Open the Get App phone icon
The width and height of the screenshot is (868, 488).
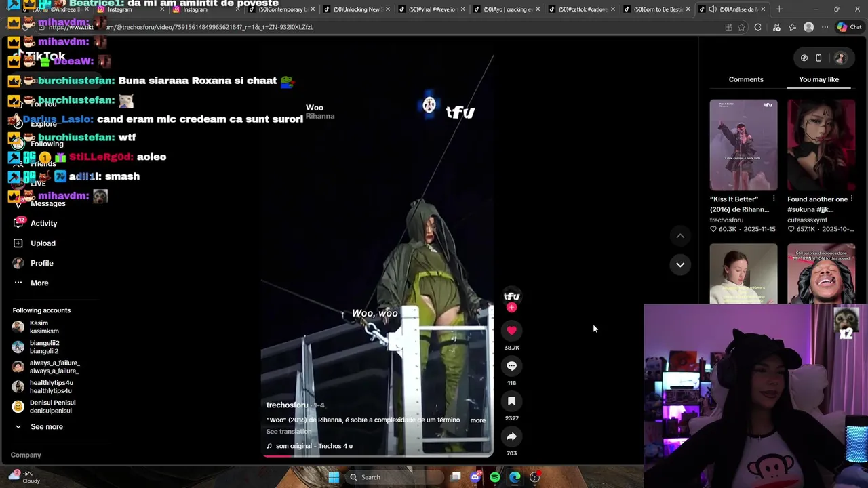pos(818,58)
